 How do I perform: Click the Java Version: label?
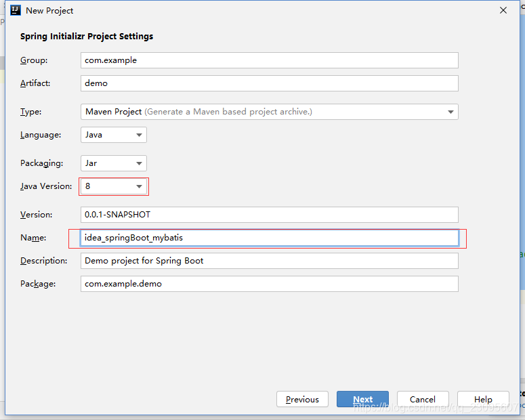coord(46,186)
